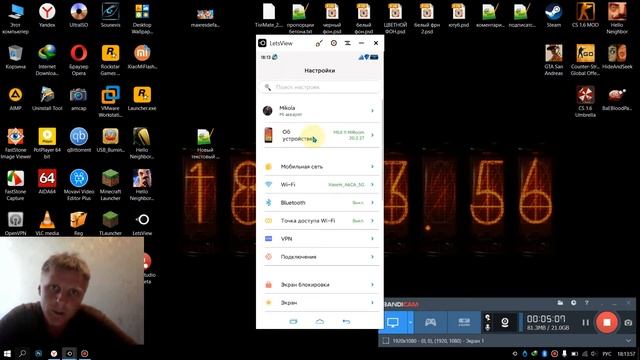Open the LetsView title bar menu icon
The image size is (640, 360).
[x=347, y=43]
